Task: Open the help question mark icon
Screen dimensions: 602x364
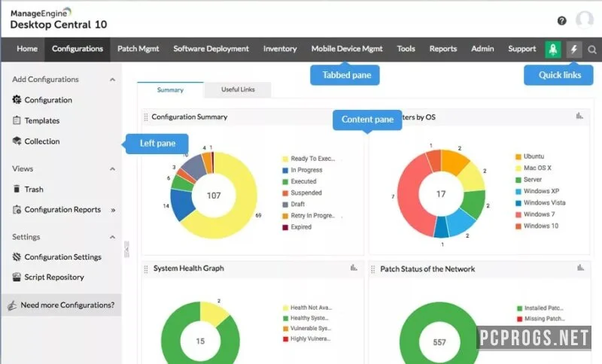Action: tap(561, 21)
